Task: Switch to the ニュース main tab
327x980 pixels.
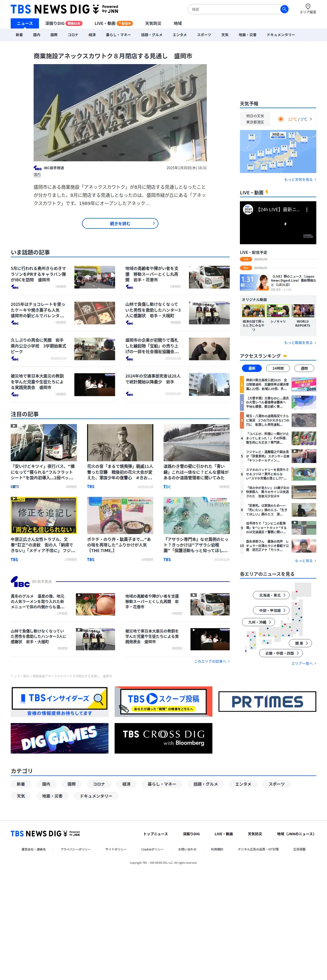Action: 25,23
